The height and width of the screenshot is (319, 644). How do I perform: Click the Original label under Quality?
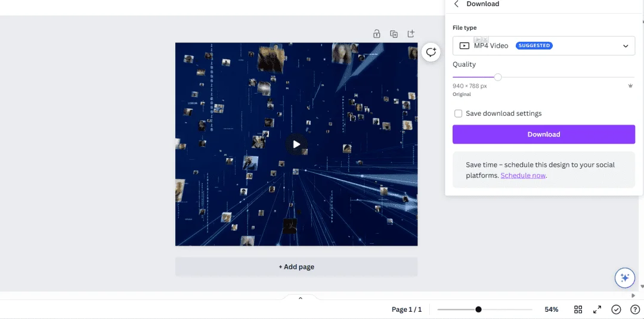point(462,94)
